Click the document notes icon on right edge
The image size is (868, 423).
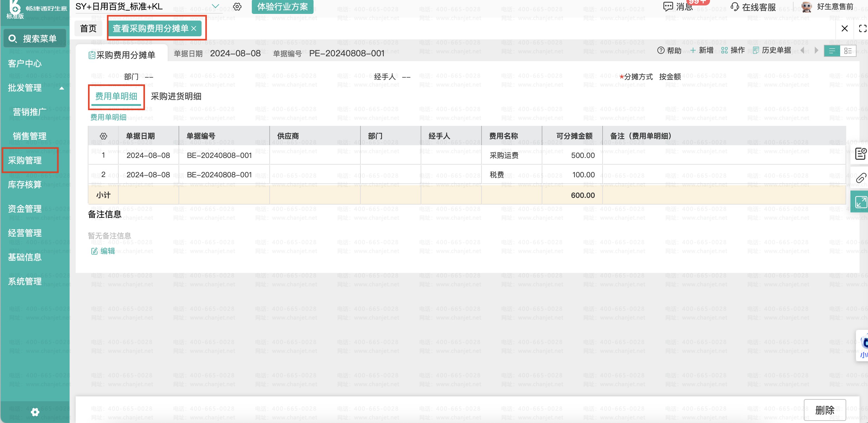pyautogui.click(x=861, y=154)
